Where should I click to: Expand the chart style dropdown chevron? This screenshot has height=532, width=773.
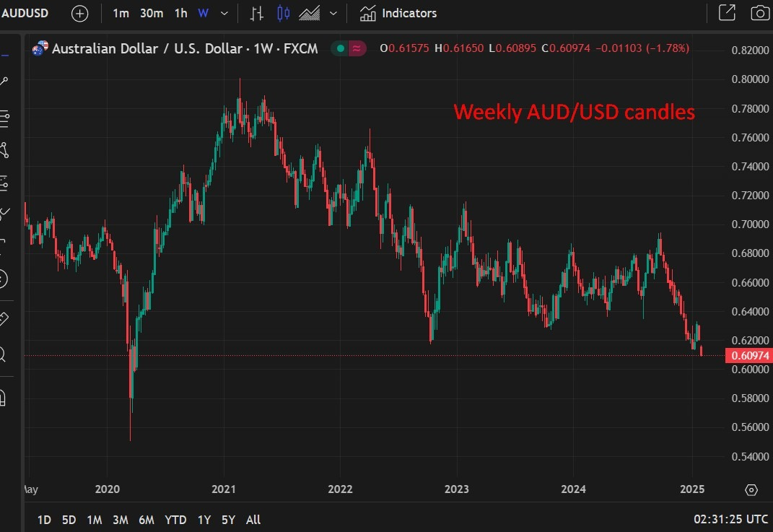click(x=333, y=13)
